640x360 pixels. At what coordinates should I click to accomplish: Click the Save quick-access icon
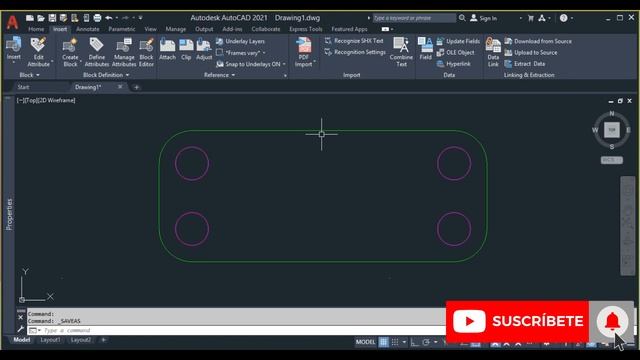point(52,18)
